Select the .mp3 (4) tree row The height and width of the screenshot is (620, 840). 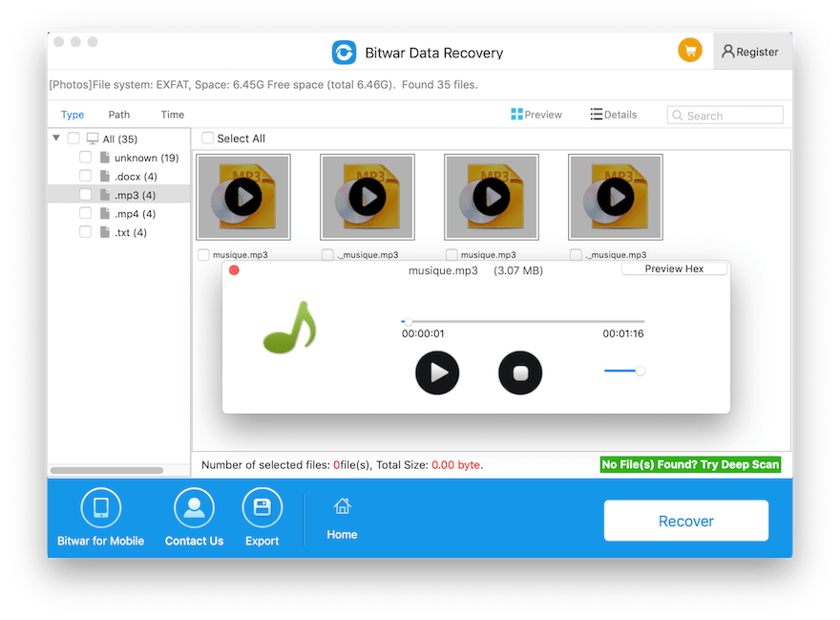(119, 194)
